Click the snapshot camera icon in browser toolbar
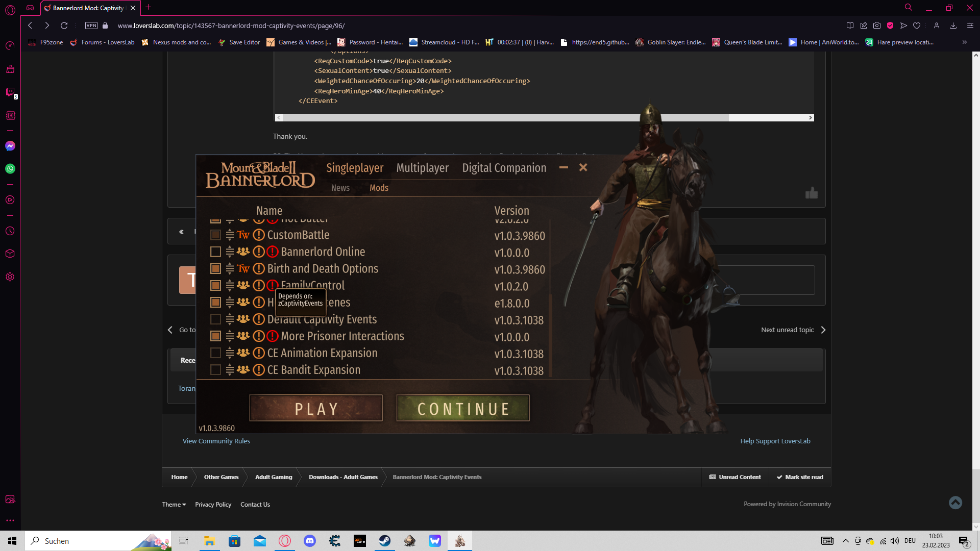 pyautogui.click(x=877, y=25)
